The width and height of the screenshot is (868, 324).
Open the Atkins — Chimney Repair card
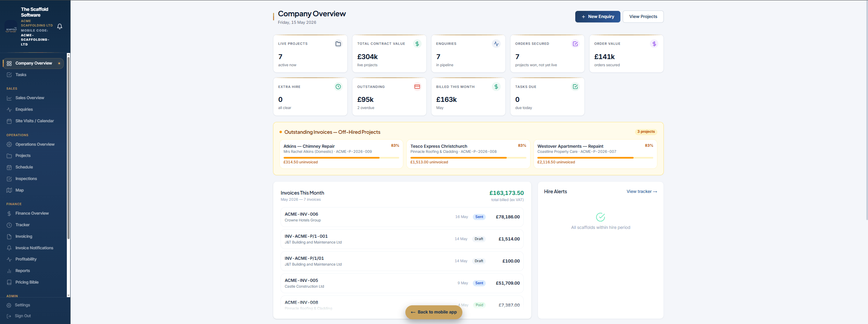click(341, 154)
